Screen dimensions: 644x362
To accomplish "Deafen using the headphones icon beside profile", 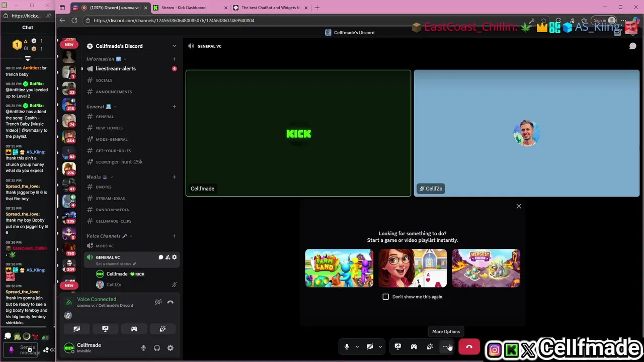I will (157, 348).
